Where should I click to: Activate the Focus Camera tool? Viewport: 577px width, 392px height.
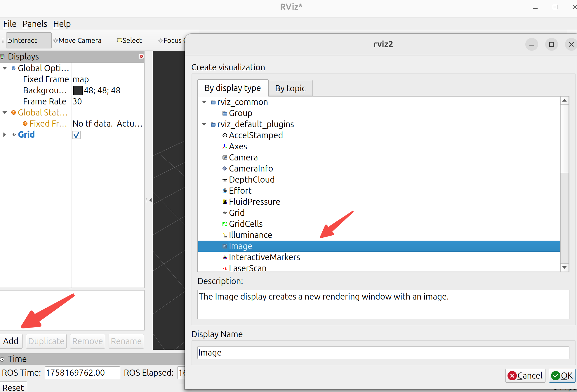pyautogui.click(x=171, y=40)
